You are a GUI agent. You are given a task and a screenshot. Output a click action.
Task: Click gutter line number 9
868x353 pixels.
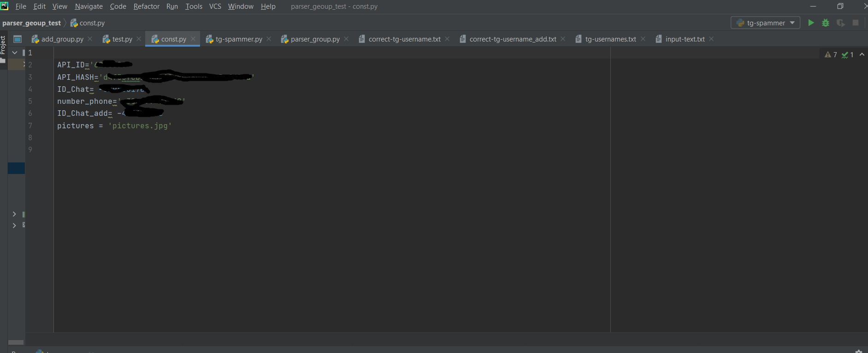click(x=30, y=150)
